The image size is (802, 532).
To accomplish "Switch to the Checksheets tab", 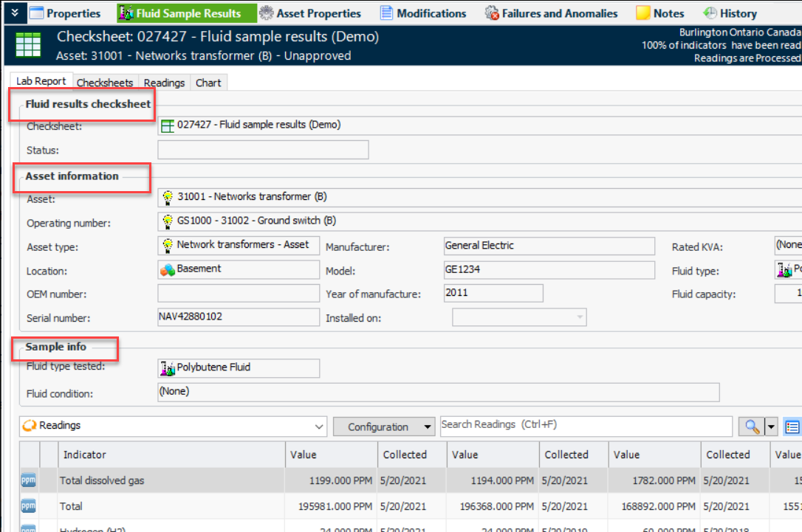I will [x=105, y=83].
